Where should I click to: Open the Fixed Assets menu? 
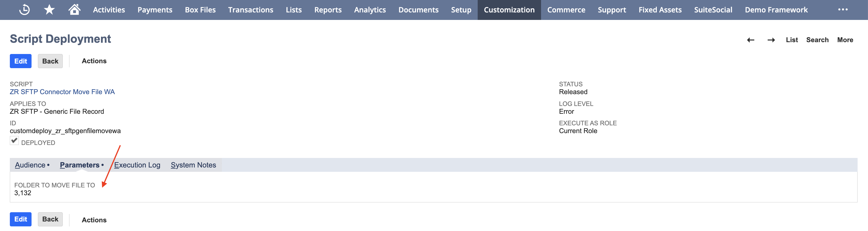[x=660, y=10]
